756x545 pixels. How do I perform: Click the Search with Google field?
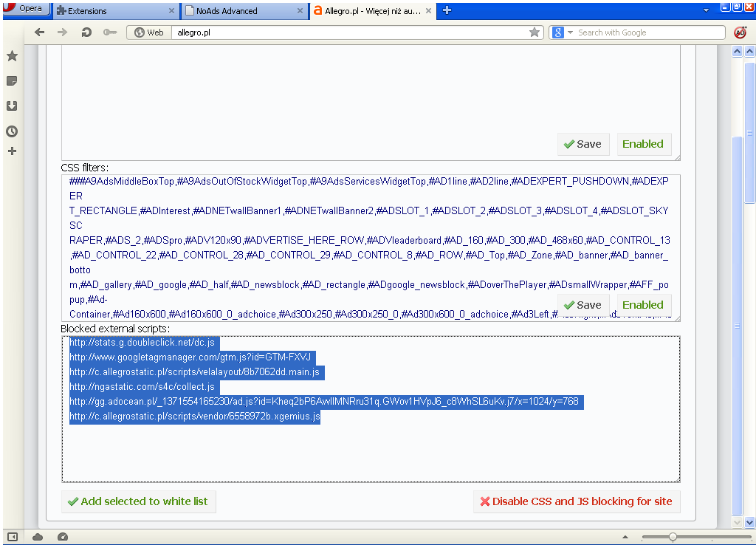[649, 32]
